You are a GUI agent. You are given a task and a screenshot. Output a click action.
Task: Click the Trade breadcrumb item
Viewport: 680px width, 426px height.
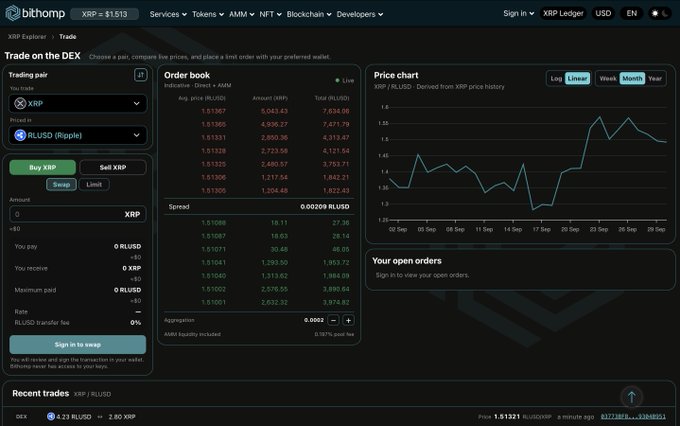tap(68, 37)
